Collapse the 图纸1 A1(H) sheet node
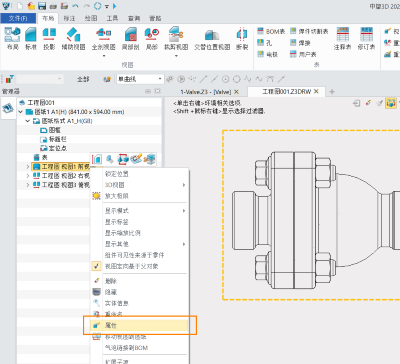 click(21, 112)
